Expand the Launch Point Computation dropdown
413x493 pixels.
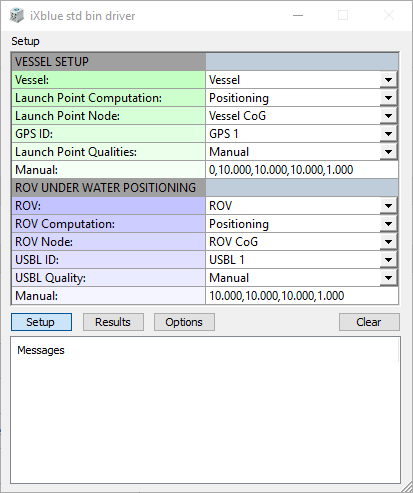pos(388,98)
